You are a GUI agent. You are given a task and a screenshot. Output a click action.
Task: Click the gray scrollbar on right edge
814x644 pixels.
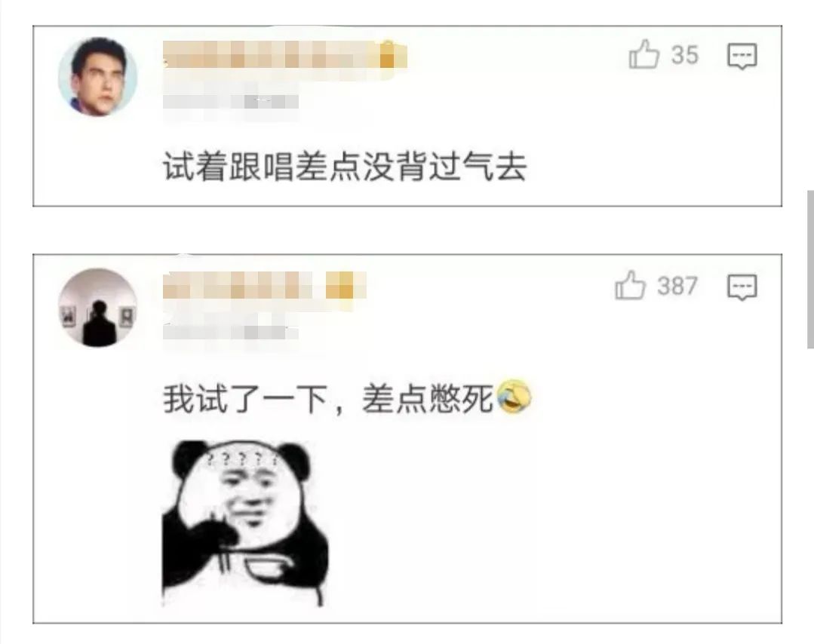click(x=810, y=269)
